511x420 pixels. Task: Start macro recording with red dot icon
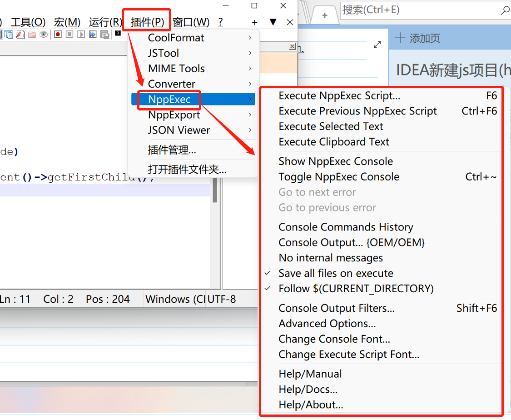click(x=58, y=34)
